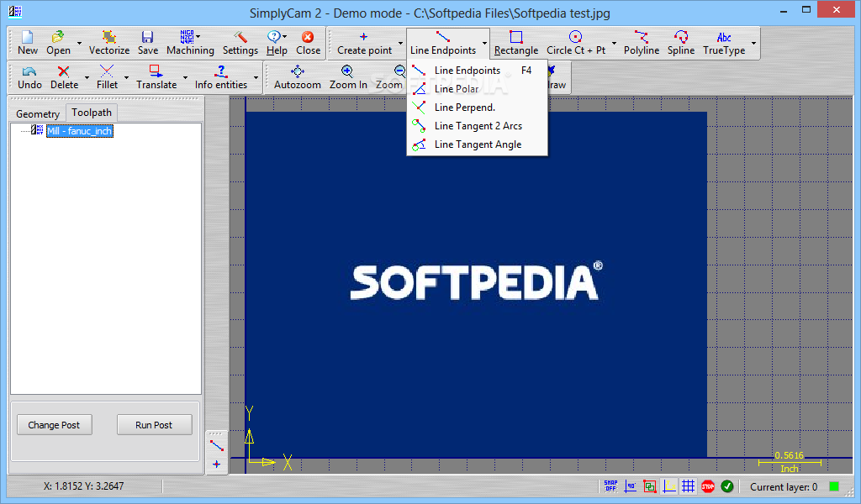Screen dimensions: 861x504
Task: Switch to the Geometry tab
Action: (37, 113)
